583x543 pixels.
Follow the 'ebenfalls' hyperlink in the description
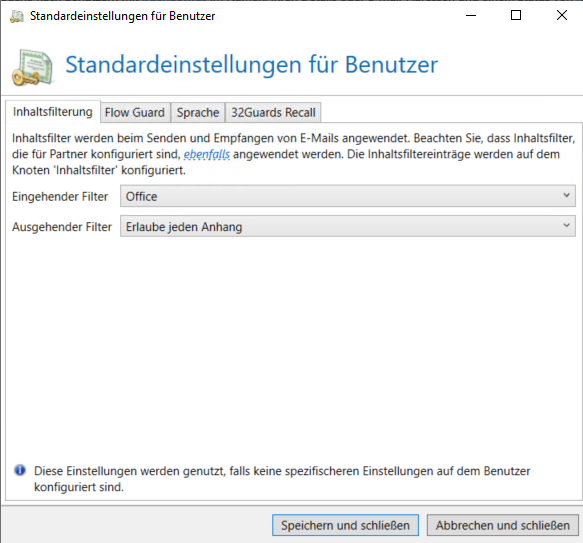tap(207, 154)
